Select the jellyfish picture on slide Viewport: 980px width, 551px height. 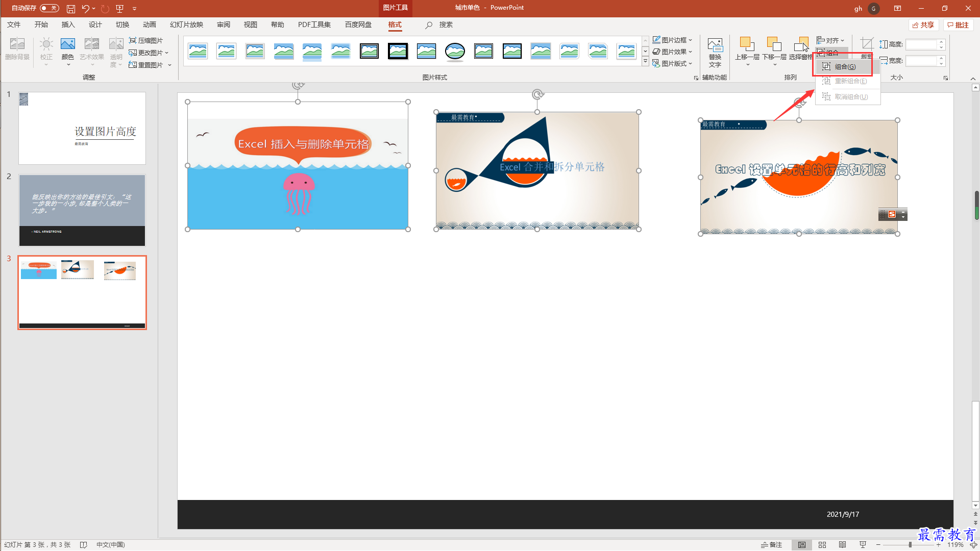click(298, 165)
